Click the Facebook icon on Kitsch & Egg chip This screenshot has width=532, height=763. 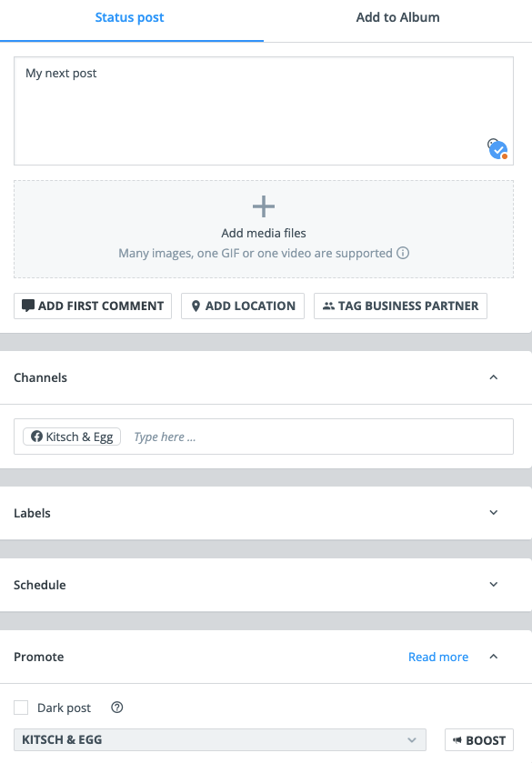coord(36,437)
